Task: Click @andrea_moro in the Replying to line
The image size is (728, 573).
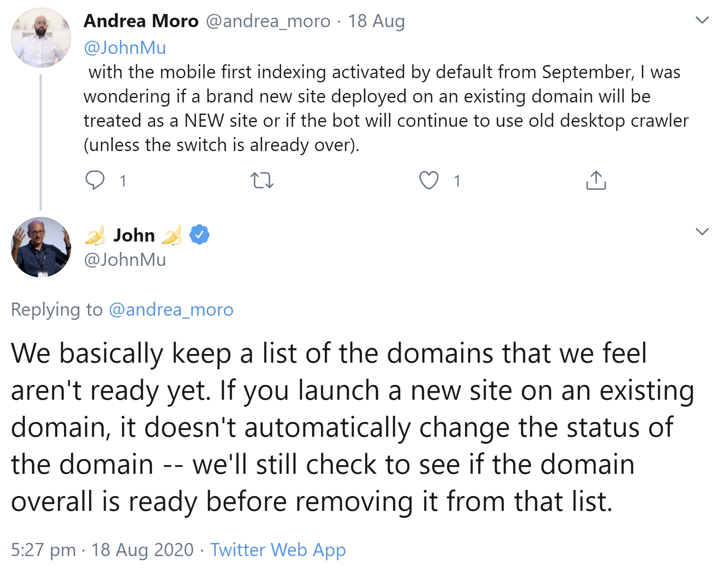Action: point(171,310)
